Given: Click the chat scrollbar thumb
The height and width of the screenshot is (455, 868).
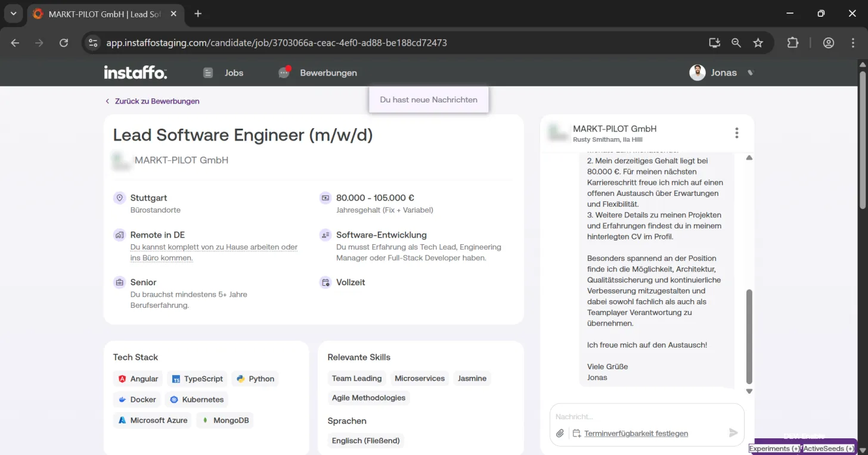Looking at the screenshot, I should [749, 336].
